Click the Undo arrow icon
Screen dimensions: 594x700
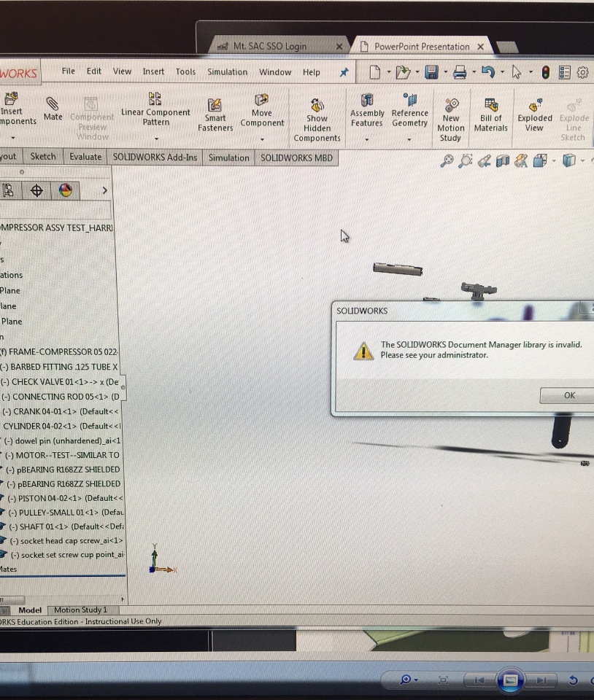487,72
